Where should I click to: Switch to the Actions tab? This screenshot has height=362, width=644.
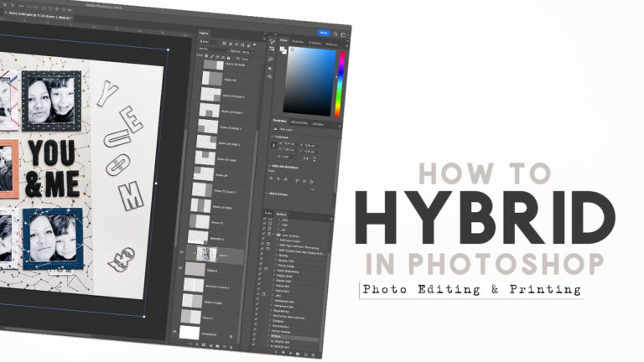282,215
